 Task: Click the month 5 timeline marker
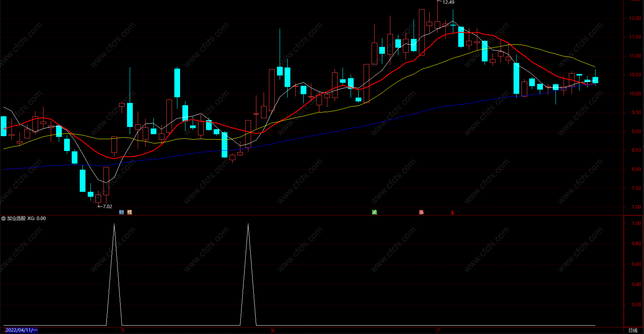[x=123, y=330]
